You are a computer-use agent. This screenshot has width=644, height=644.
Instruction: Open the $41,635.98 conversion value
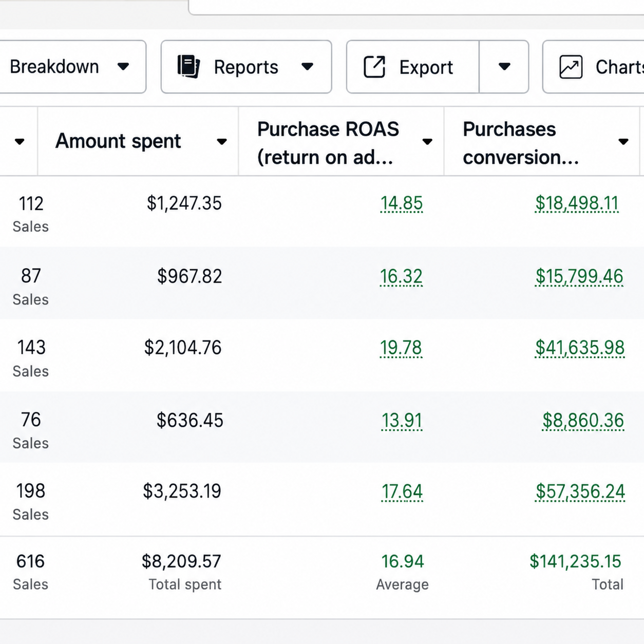(580, 348)
